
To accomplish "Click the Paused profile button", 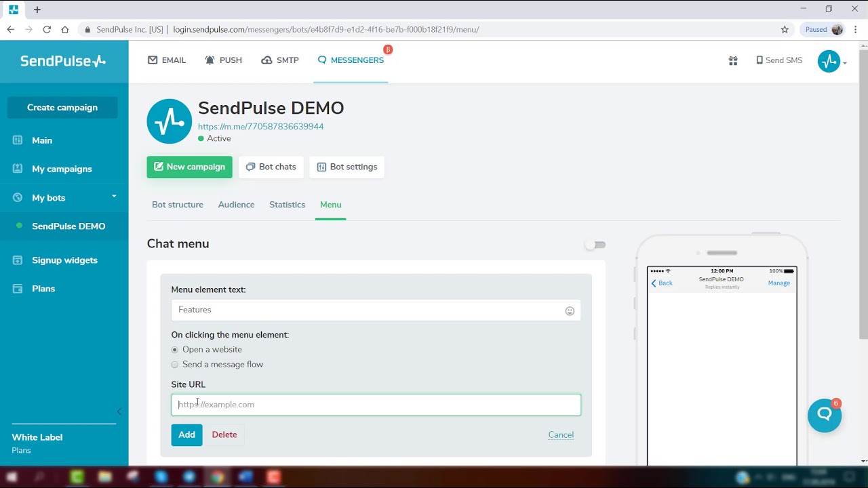I will [x=823, y=29].
